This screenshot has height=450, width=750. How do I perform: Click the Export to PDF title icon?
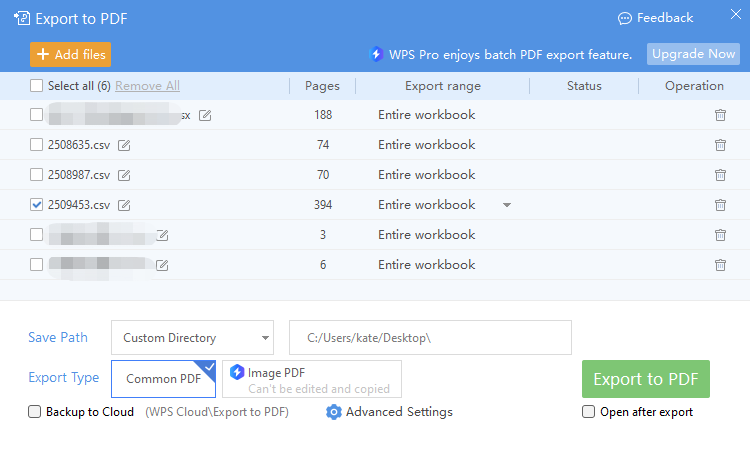[x=22, y=18]
